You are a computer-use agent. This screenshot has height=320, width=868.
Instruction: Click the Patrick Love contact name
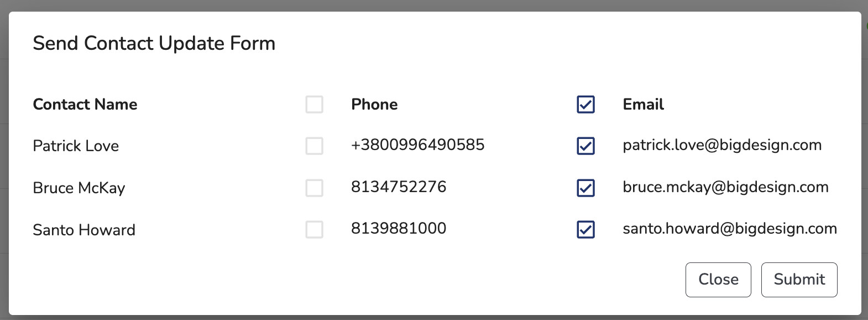point(76,146)
